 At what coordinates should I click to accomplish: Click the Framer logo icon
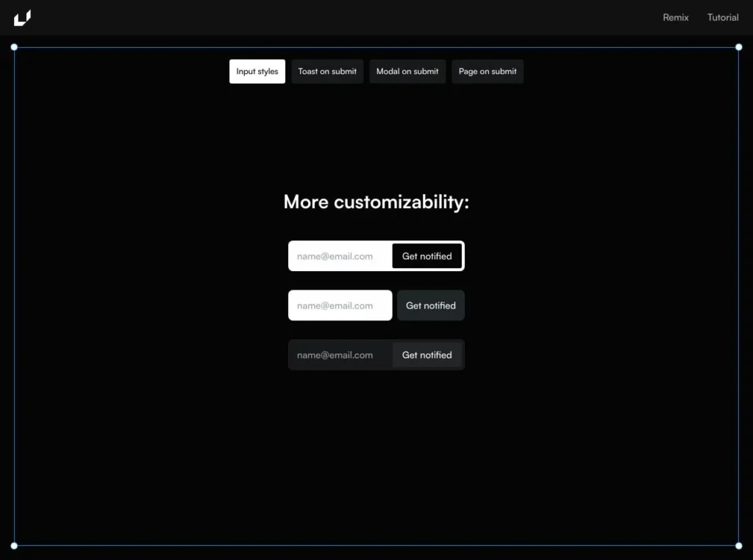tap(22, 18)
